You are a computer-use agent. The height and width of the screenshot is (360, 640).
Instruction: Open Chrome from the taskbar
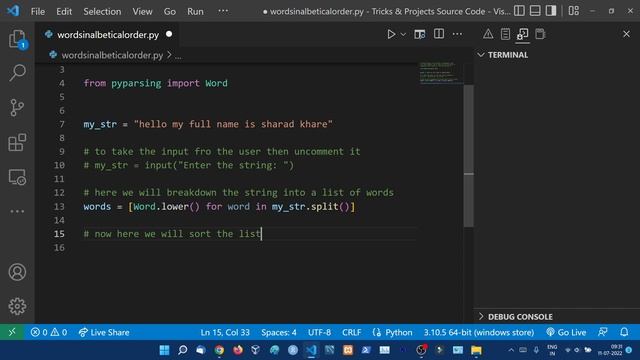pos(219,350)
